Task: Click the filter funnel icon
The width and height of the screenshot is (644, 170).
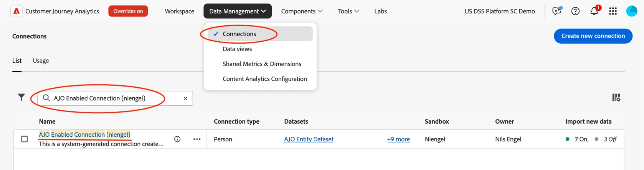Action: (x=21, y=98)
